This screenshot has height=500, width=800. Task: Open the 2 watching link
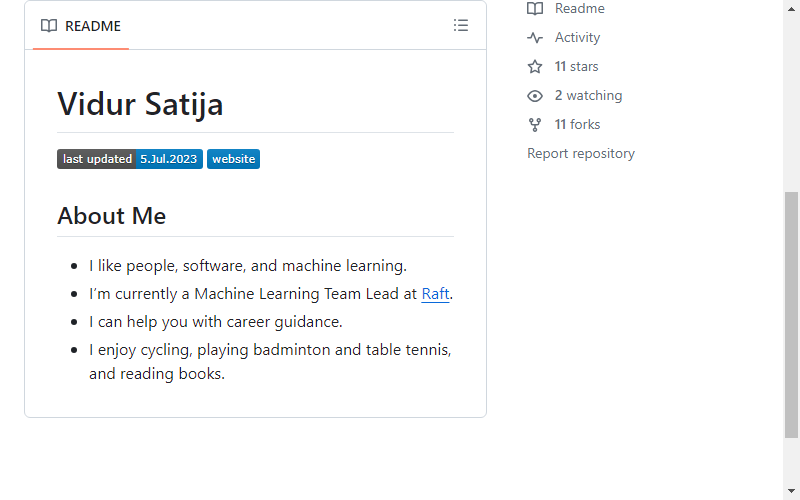coord(588,95)
